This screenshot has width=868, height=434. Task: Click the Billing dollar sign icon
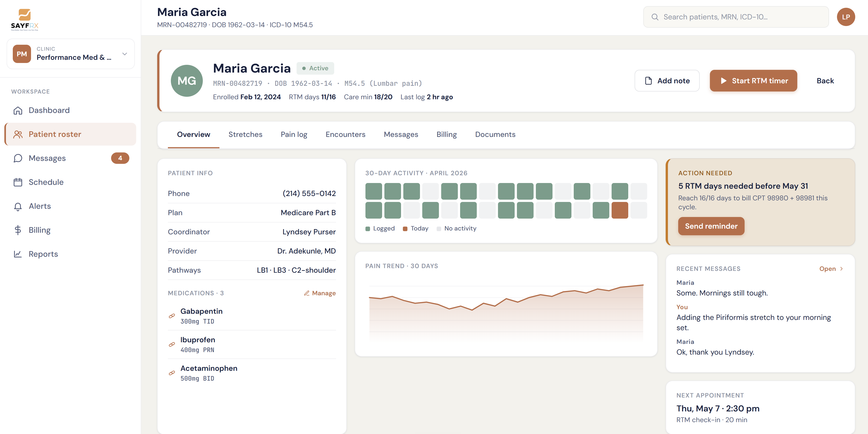18,230
